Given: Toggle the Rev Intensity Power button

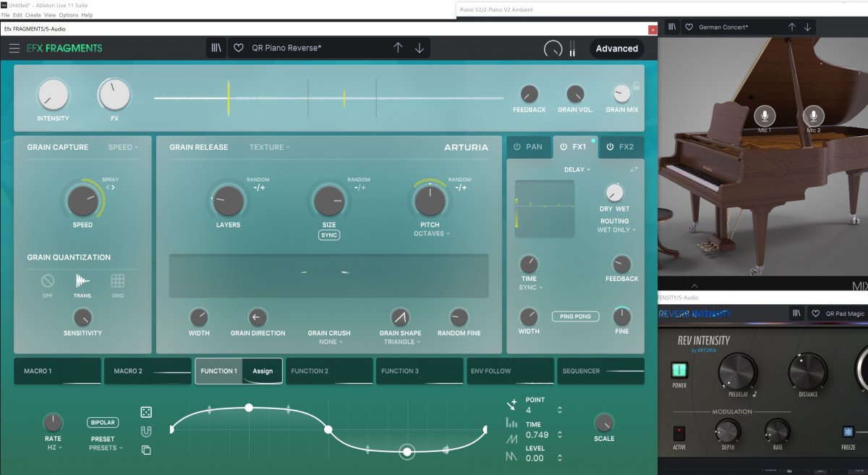Looking at the screenshot, I should click(x=679, y=370).
